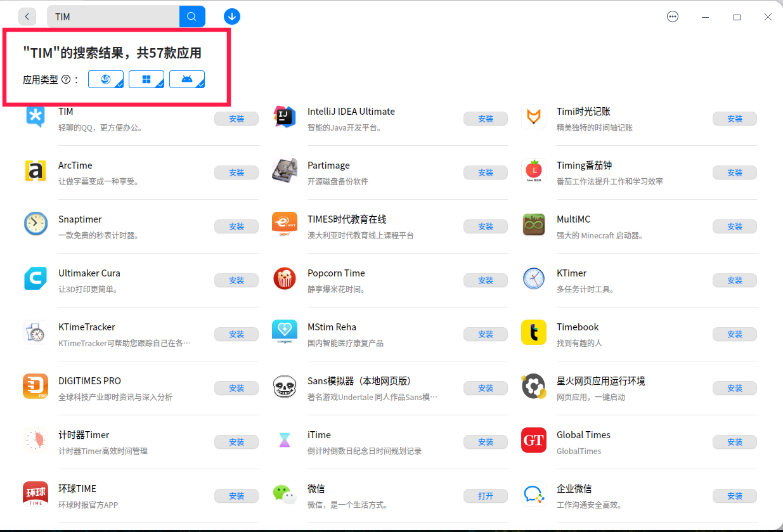Open the iTime hourglass icon
Screen dimensions: 783x532
(285, 440)
